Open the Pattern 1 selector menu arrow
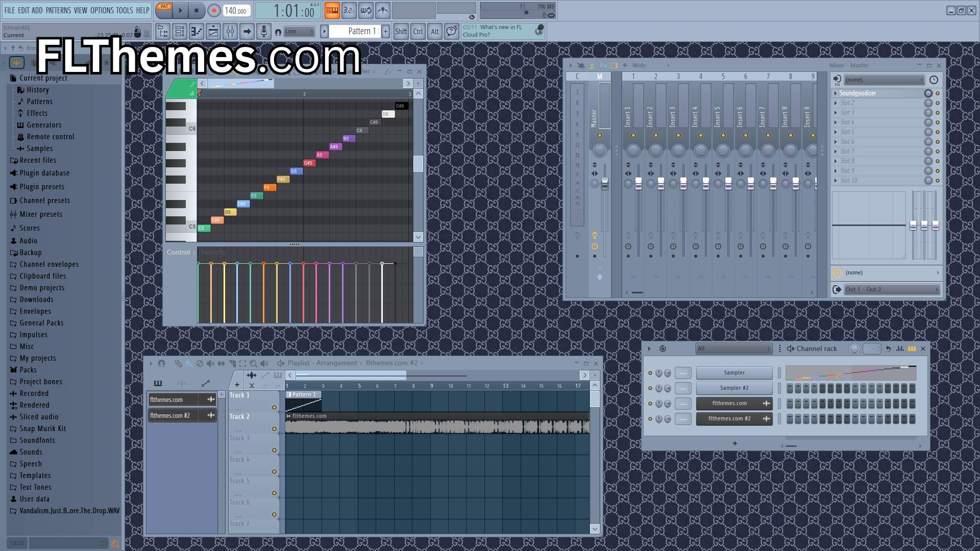The image size is (980, 551). tap(324, 32)
